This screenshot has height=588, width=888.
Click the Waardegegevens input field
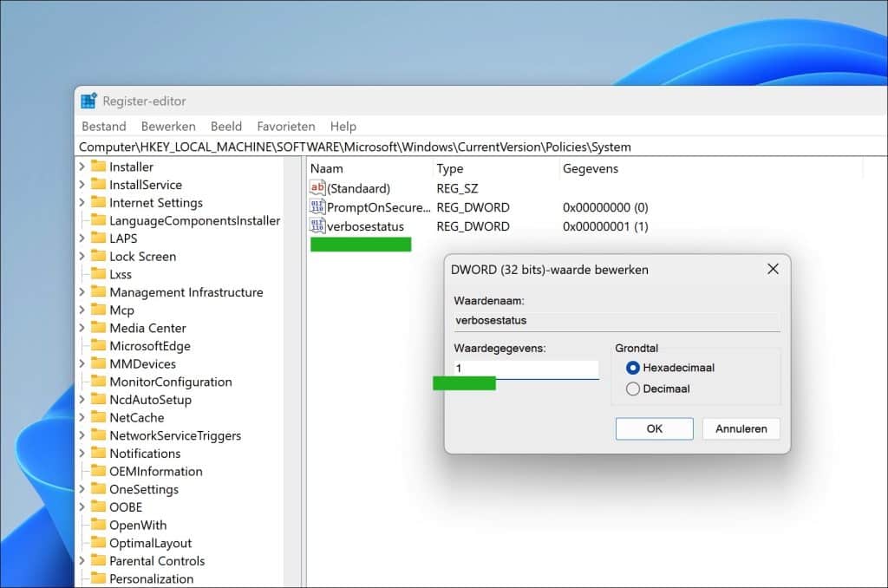point(526,369)
